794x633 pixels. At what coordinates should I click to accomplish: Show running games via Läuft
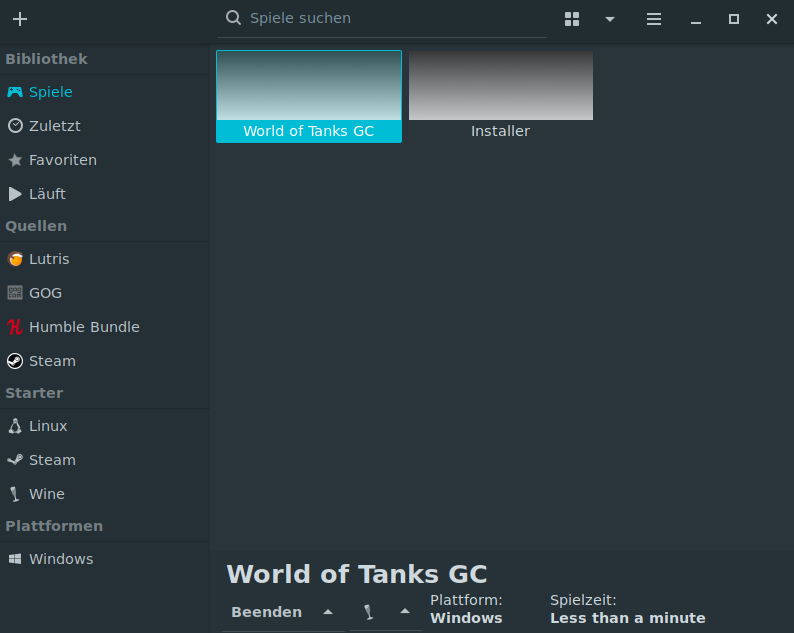click(105, 194)
